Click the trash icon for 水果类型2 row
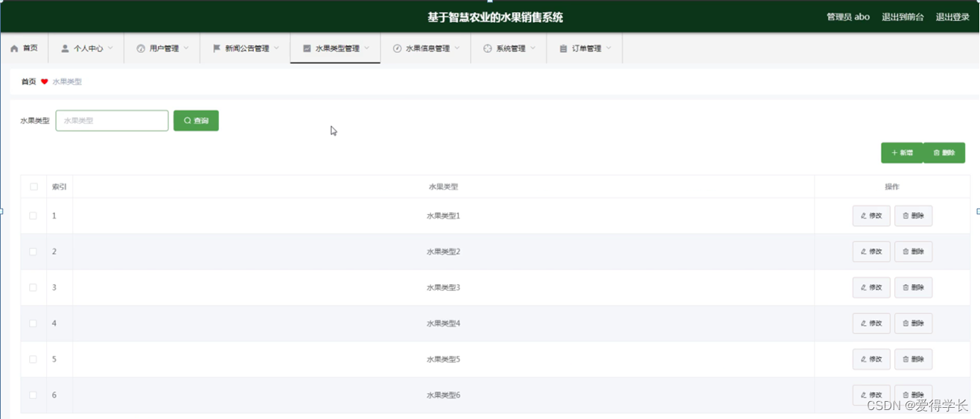The width and height of the screenshot is (980, 419). click(x=906, y=252)
